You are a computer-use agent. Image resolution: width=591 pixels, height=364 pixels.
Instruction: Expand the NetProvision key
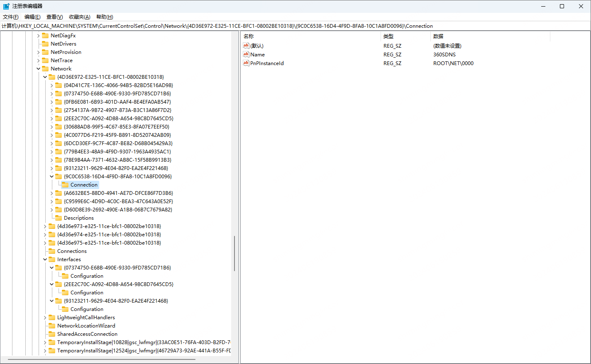[x=39, y=52]
